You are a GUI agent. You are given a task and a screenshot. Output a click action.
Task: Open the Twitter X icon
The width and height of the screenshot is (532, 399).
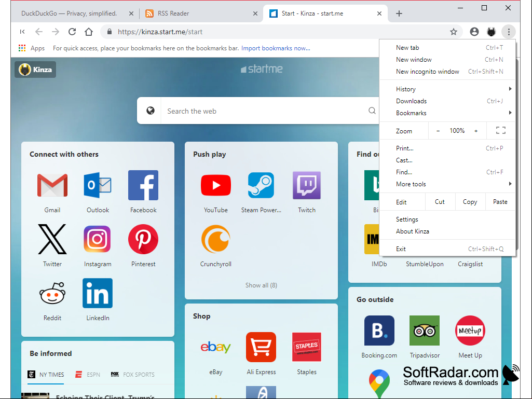52,239
